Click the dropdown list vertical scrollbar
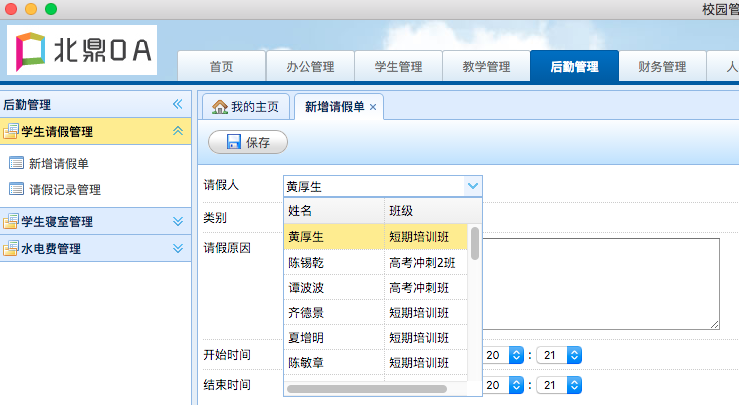Viewport: 739px width, 405px height. tap(475, 243)
